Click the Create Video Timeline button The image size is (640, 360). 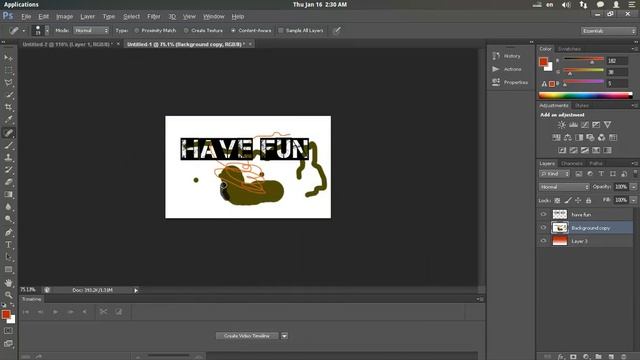247,336
